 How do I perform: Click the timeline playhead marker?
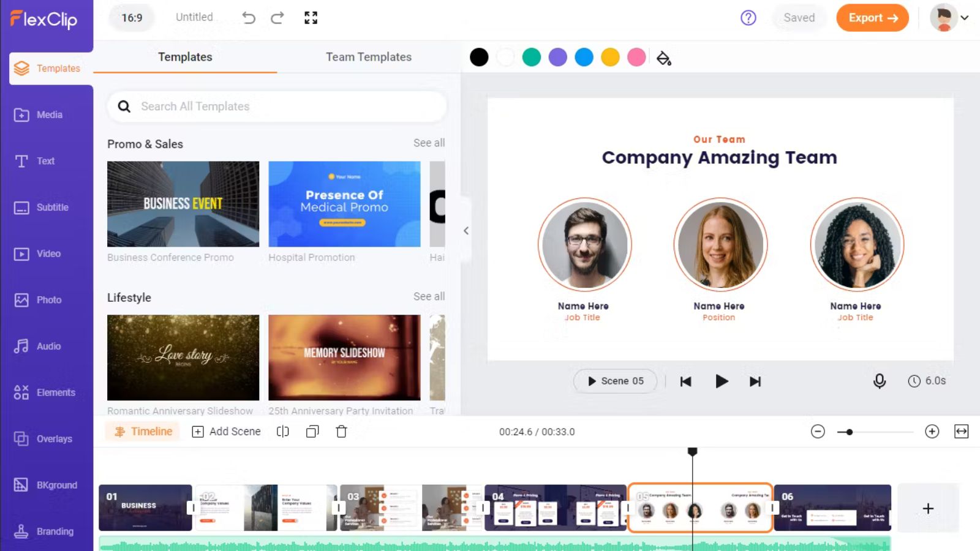coord(693,452)
